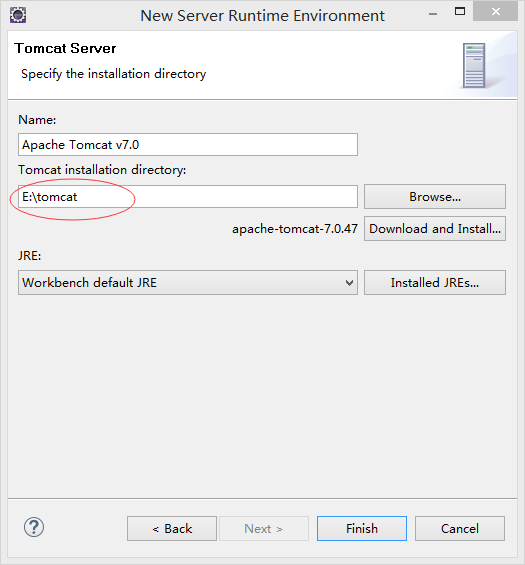The image size is (525, 565).
Task: Click the Browse... button
Action: coord(435,197)
